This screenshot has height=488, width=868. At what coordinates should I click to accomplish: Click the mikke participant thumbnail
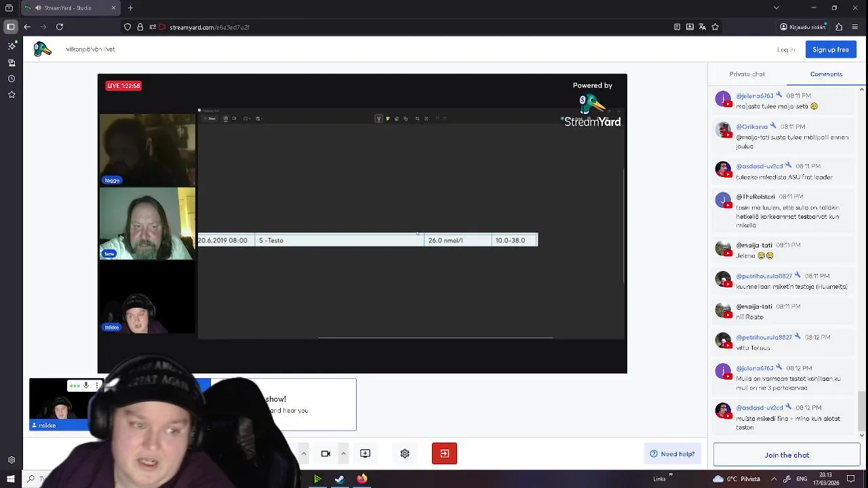tap(59, 405)
